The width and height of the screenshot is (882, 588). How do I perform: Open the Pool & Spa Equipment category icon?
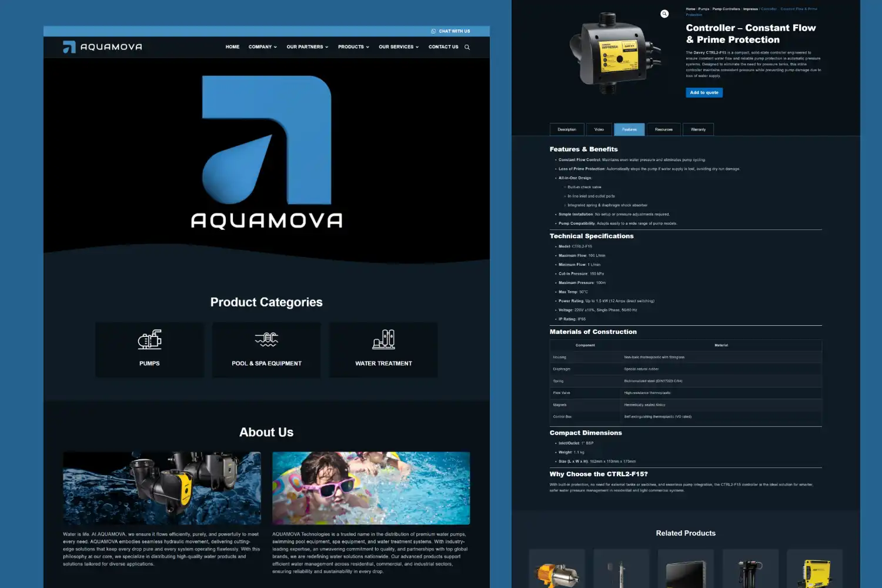tap(266, 339)
